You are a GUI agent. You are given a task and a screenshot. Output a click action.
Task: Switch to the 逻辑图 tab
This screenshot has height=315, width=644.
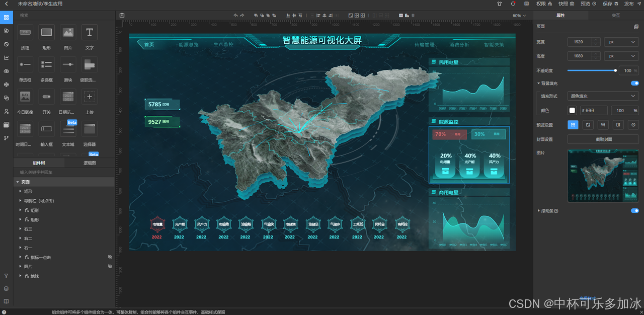(90, 163)
